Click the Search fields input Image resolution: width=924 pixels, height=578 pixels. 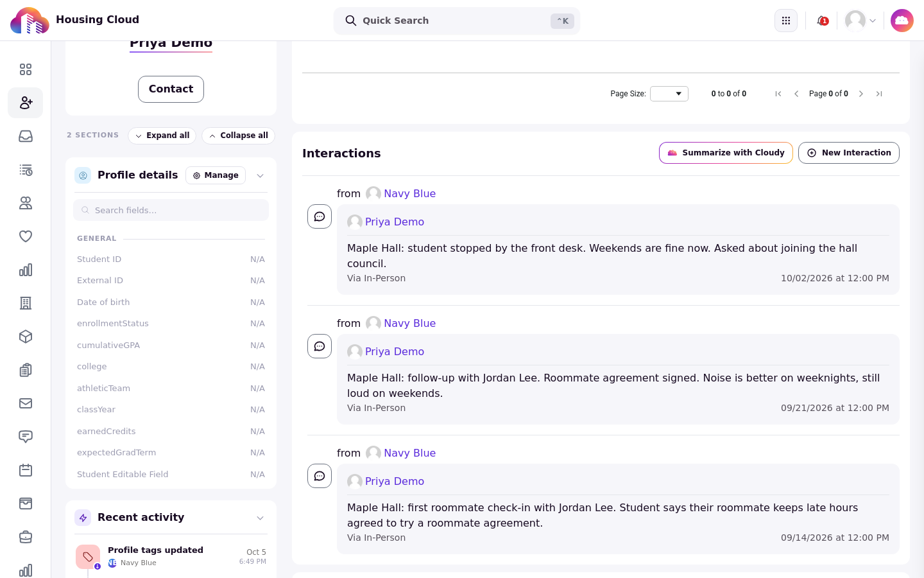pos(171,210)
